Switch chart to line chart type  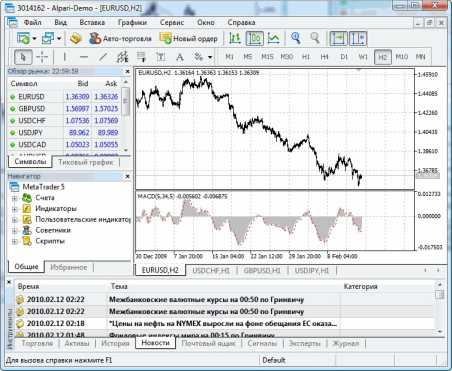click(274, 39)
